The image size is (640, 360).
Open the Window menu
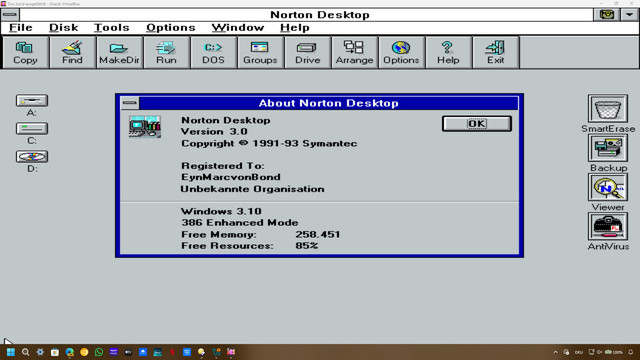pos(238,28)
